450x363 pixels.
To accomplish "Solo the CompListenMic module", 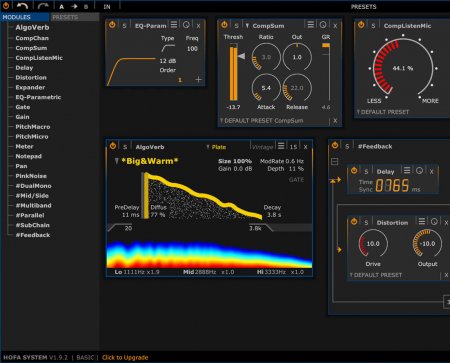I will [373, 26].
